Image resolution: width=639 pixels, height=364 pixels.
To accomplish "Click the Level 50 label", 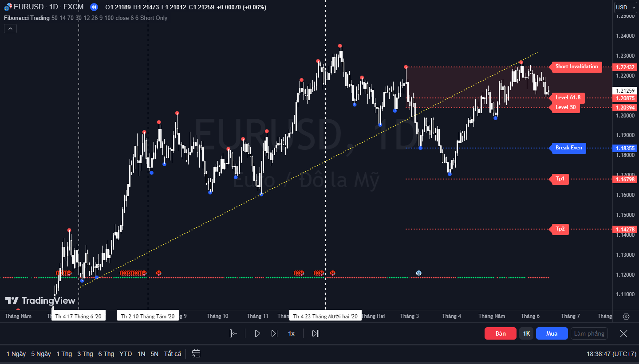I will click(x=565, y=107).
